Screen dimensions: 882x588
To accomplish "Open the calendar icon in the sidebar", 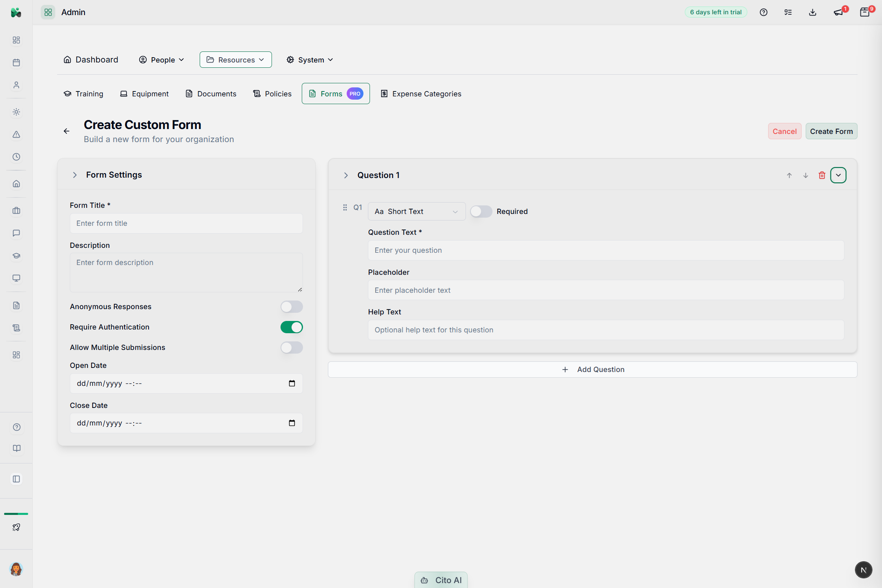I will pos(16,62).
